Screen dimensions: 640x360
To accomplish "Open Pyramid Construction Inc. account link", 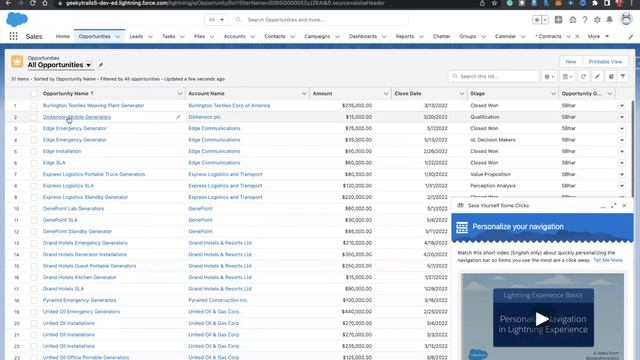I will (x=218, y=300).
